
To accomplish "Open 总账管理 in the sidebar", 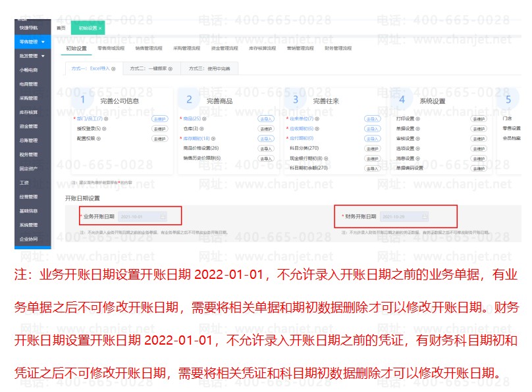I will (x=28, y=140).
